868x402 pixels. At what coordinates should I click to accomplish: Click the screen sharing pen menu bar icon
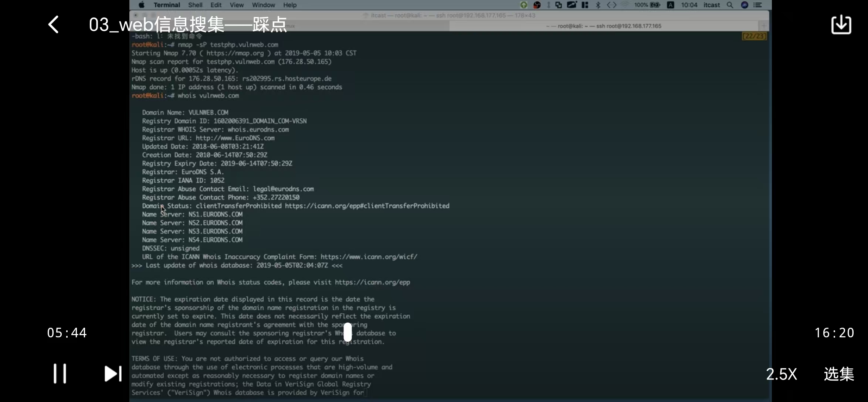pyautogui.click(x=572, y=5)
